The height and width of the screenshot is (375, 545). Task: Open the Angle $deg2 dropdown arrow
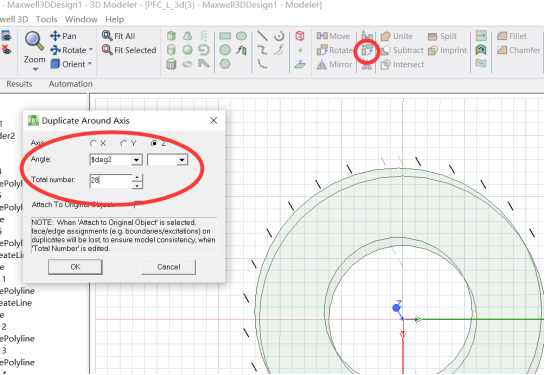click(x=137, y=160)
